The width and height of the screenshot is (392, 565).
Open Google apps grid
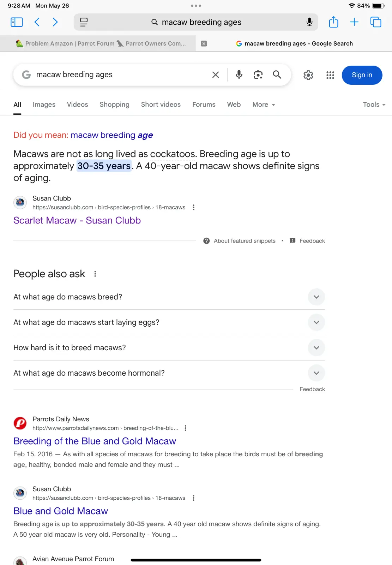click(x=330, y=75)
